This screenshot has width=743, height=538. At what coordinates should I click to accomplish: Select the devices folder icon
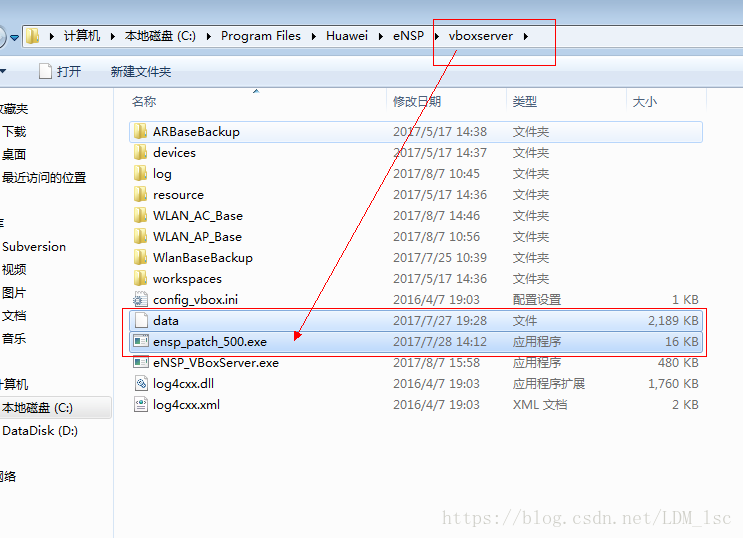140,152
